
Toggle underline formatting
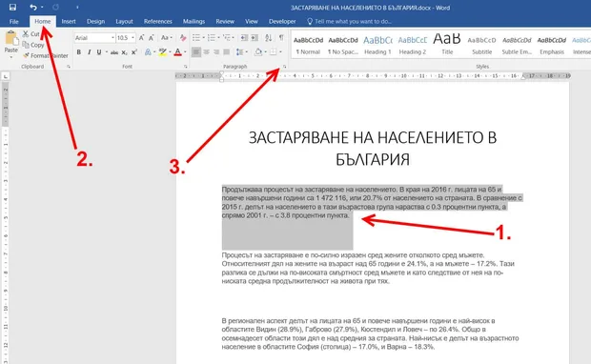(99, 52)
